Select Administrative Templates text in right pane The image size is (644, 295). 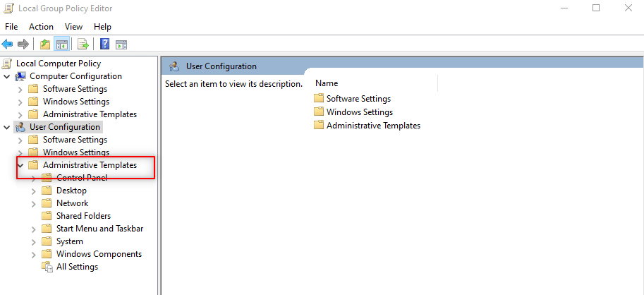click(x=373, y=126)
